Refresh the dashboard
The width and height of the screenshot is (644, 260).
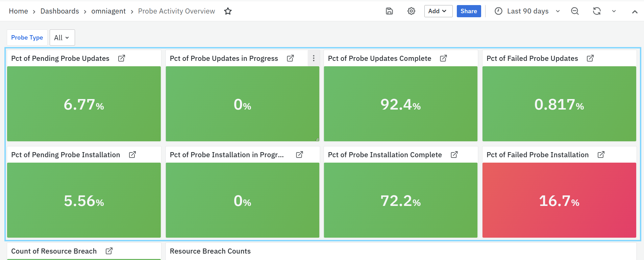click(x=596, y=11)
